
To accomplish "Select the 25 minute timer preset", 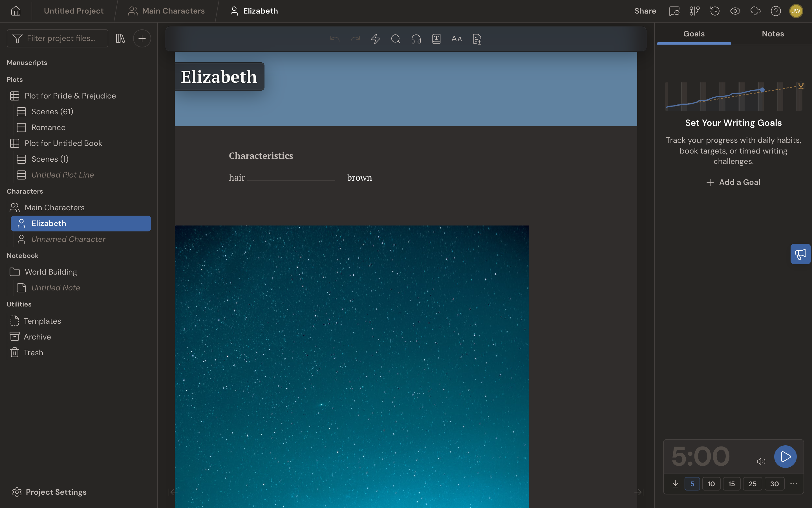I will pyautogui.click(x=752, y=484).
